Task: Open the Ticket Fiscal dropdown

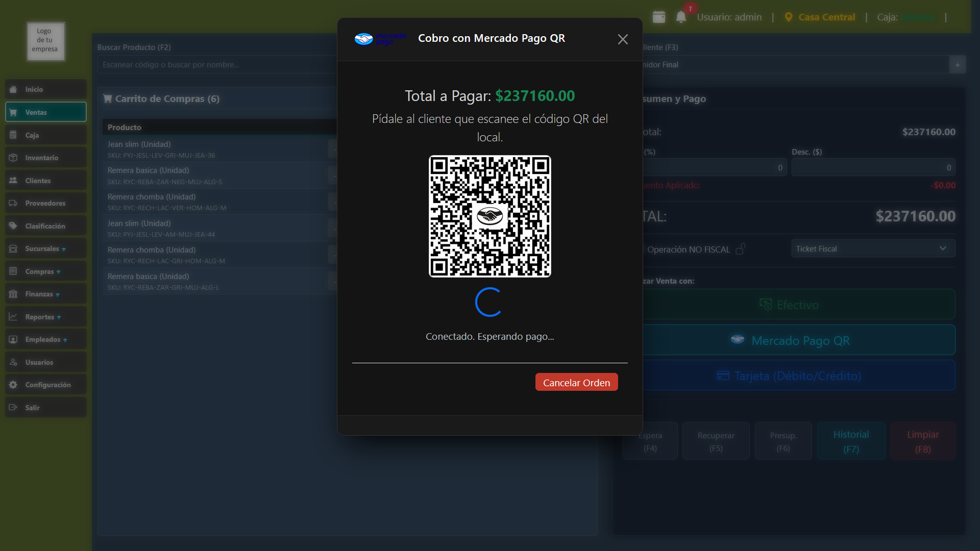Action: click(873, 248)
